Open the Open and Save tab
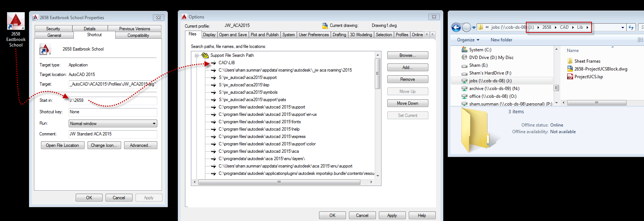Image resolution: width=644 pixels, height=221 pixels. pyautogui.click(x=233, y=35)
